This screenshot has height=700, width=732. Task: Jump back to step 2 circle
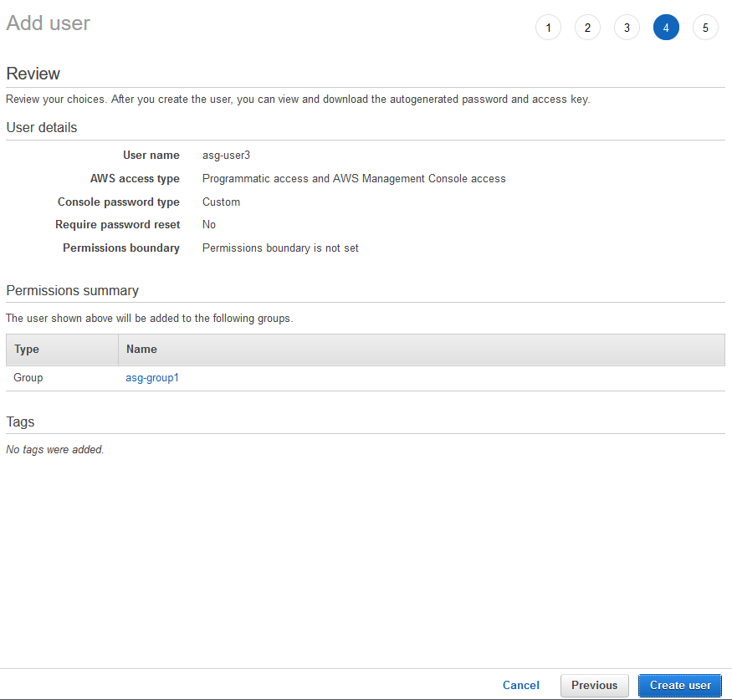(x=587, y=28)
